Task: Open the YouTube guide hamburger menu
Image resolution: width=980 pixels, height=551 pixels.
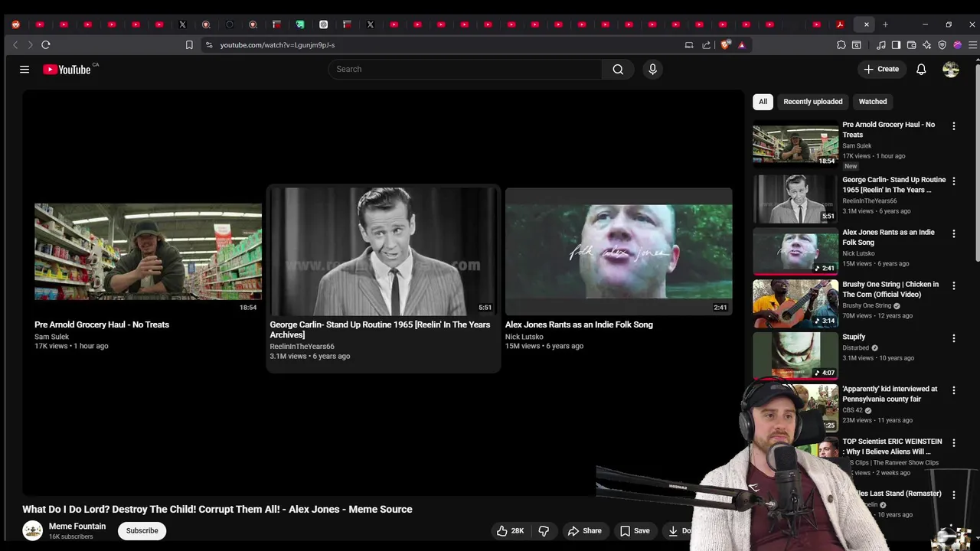Action: coord(24,70)
